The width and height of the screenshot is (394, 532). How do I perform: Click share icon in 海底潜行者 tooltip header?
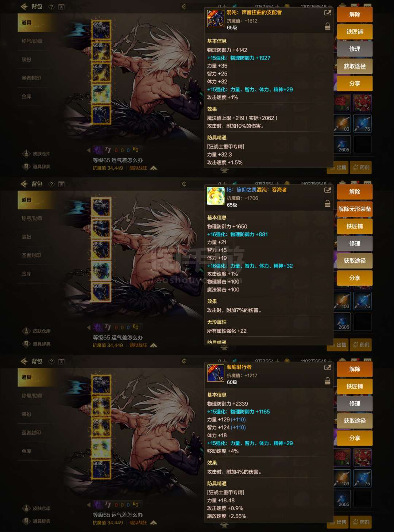pyautogui.click(x=328, y=367)
